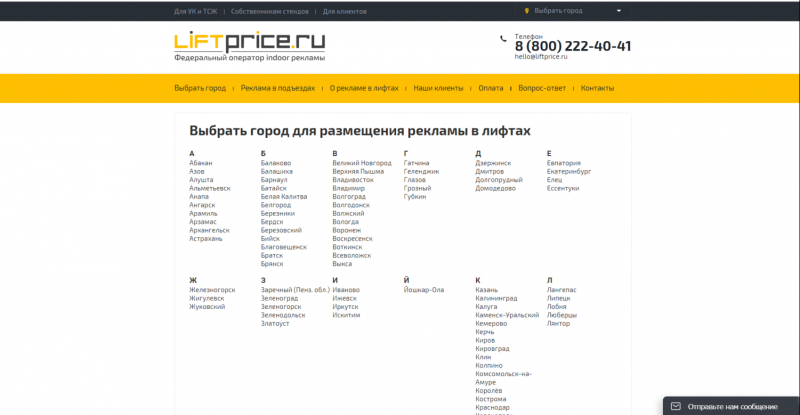The image size is (800, 415).
Task: Select city Ессентуки
Action: coord(563,188)
